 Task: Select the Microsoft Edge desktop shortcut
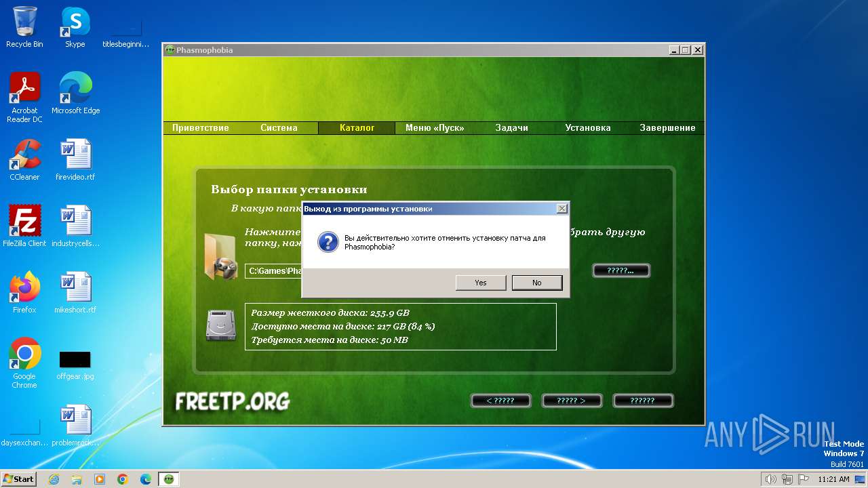75,94
